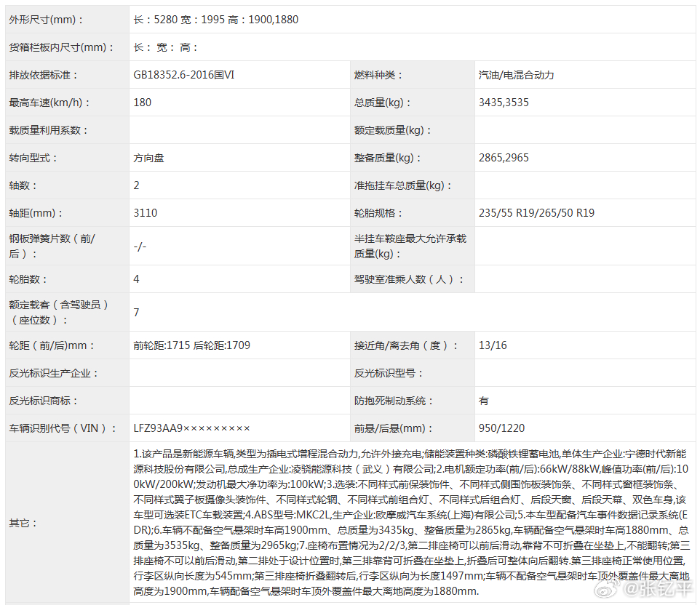The width and height of the screenshot is (700, 605).
Task: Click the 反光标识生产企业 label
Action: point(54,373)
